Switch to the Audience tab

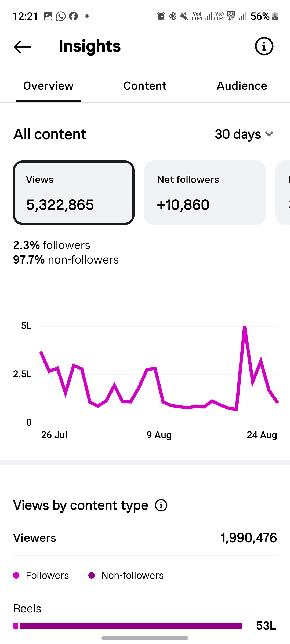[242, 86]
